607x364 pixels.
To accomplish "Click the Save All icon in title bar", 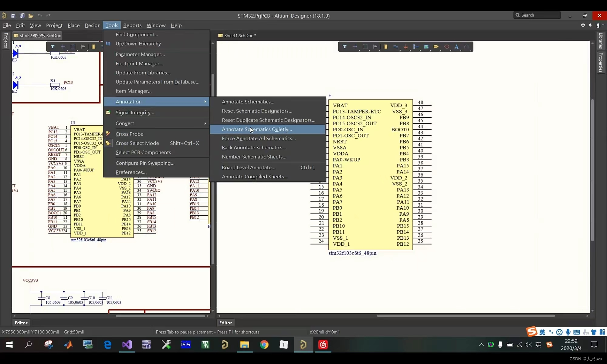I will pos(22,15).
